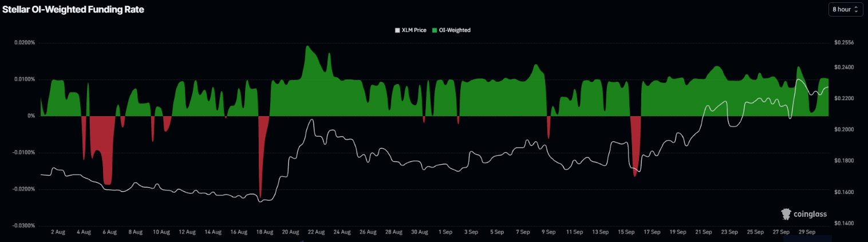Click the 21 Sep date label
This screenshot has width=868, height=242.
coord(704,233)
